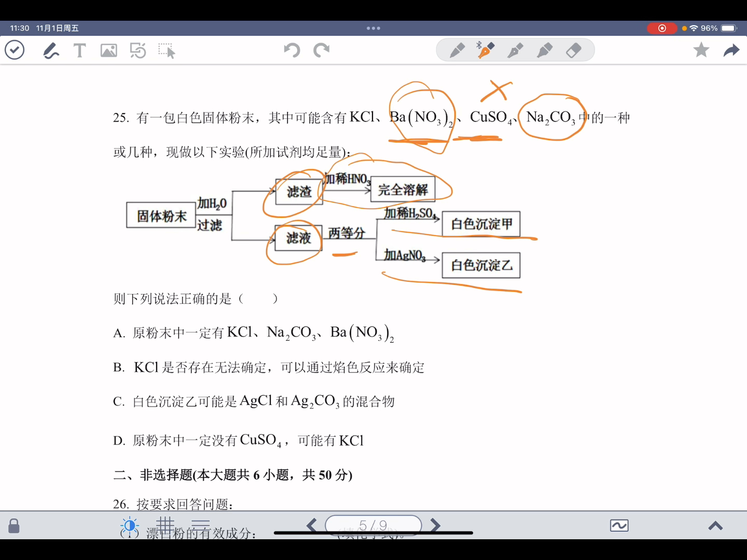Tap the 5 / 9 page indicator
This screenshot has height=560, width=747.
tap(374, 525)
